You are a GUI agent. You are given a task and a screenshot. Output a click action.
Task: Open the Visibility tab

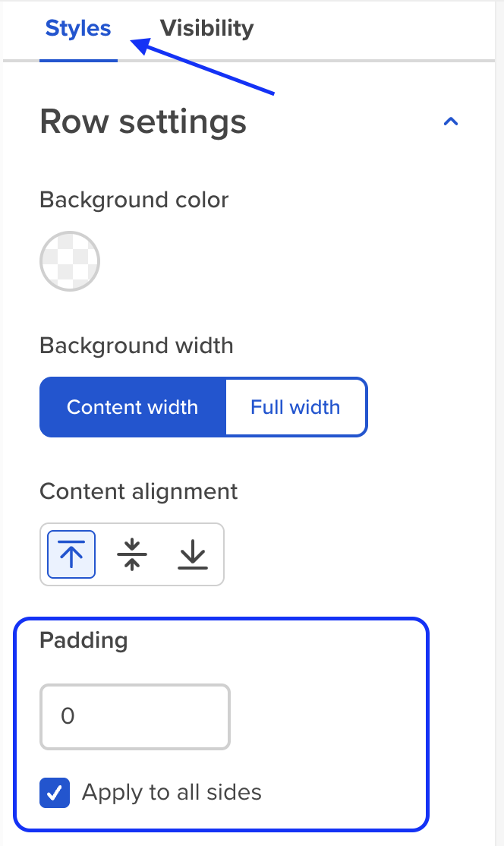tap(206, 29)
